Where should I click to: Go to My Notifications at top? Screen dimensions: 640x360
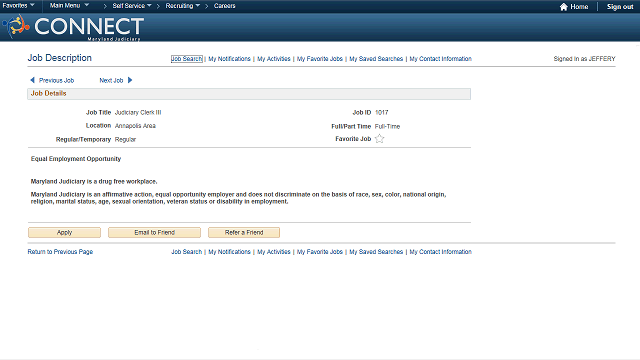(229, 59)
